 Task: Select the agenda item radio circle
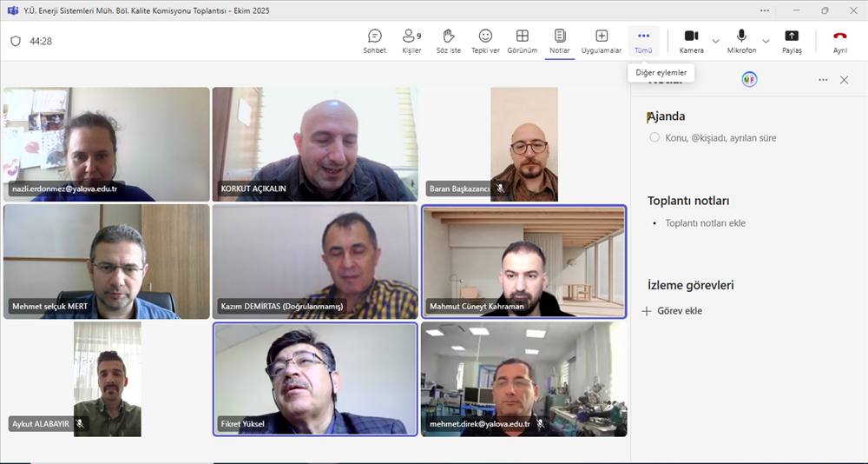[654, 137]
